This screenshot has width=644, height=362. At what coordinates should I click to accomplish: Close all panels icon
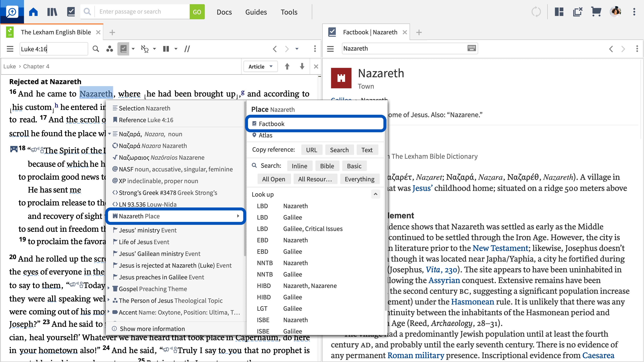point(577,12)
